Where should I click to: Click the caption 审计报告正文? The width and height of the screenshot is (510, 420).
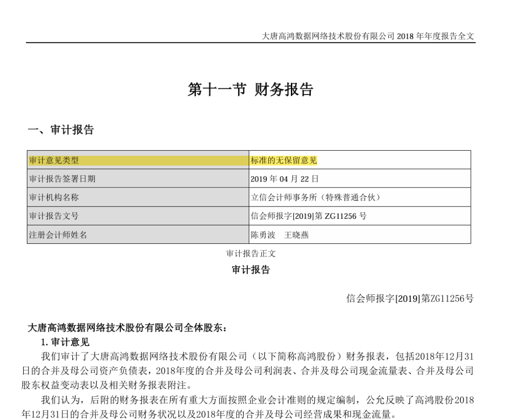click(x=251, y=253)
